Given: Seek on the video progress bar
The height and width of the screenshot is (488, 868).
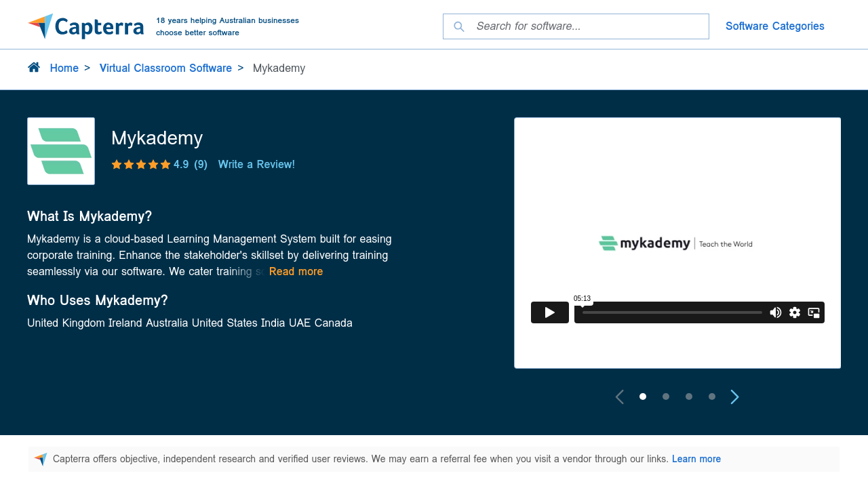Looking at the screenshot, I should tap(671, 312).
